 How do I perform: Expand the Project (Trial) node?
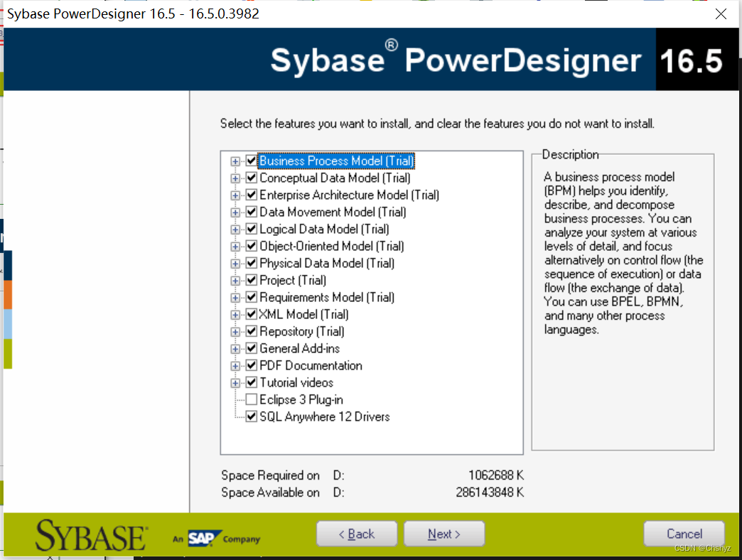235,281
